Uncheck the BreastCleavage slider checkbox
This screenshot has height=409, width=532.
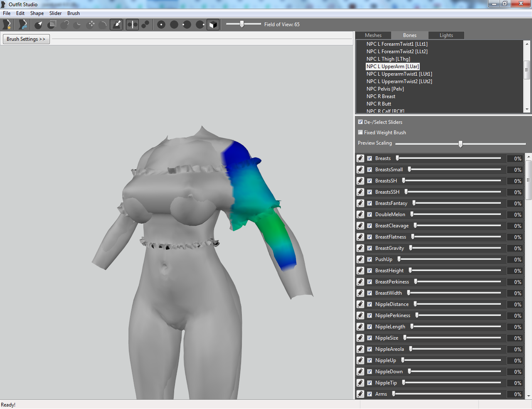(x=369, y=226)
